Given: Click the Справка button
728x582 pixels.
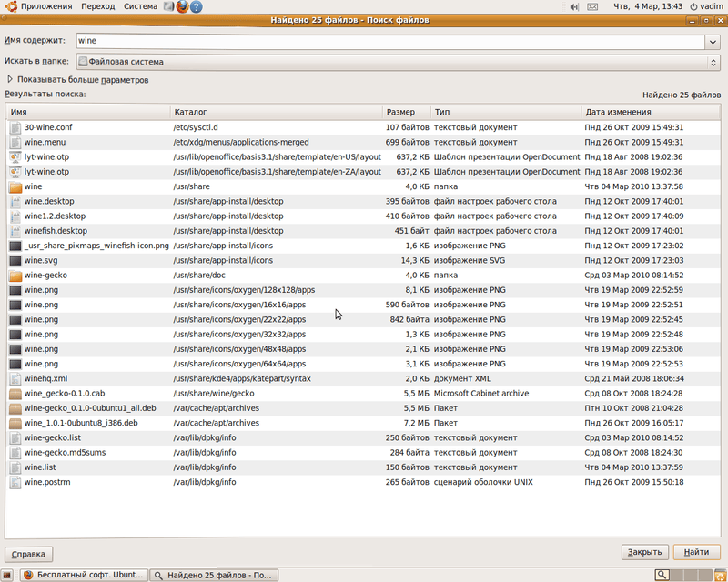Looking at the screenshot, I should [x=29, y=553].
